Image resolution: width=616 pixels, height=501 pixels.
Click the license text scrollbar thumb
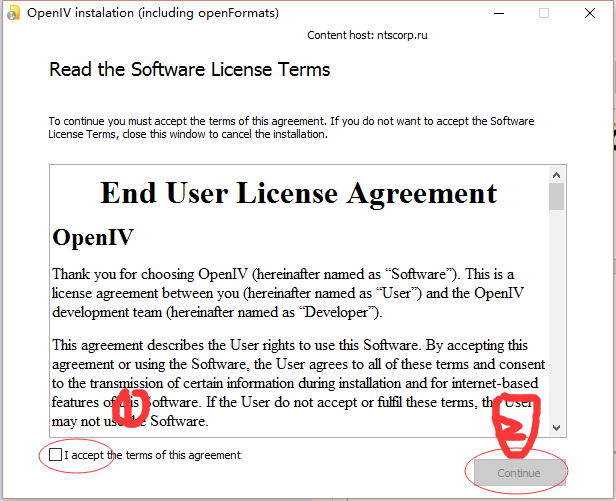[556, 196]
